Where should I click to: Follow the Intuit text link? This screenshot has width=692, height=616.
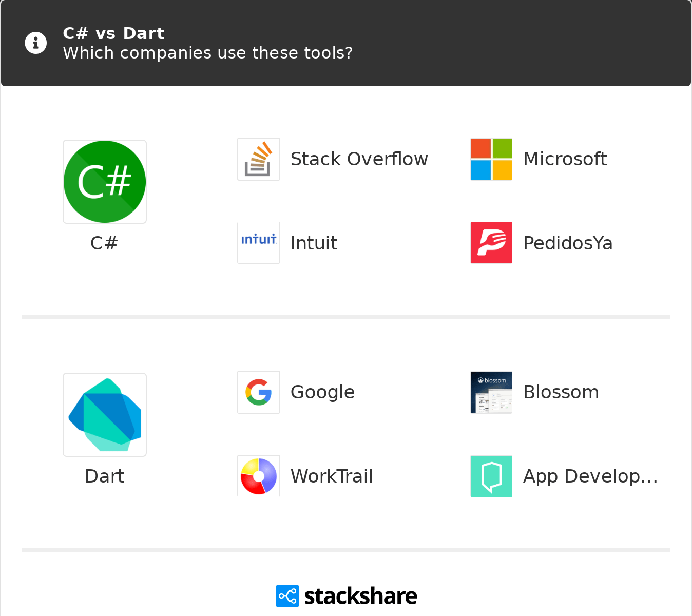tap(314, 243)
